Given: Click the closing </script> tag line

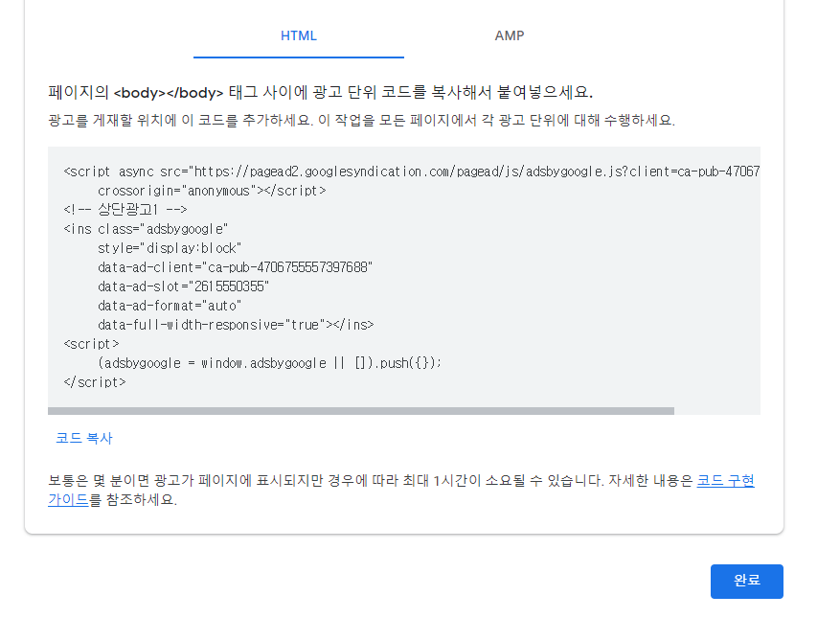Looking at the screenshot, I should pyautogui.click(x=94, y=382).
